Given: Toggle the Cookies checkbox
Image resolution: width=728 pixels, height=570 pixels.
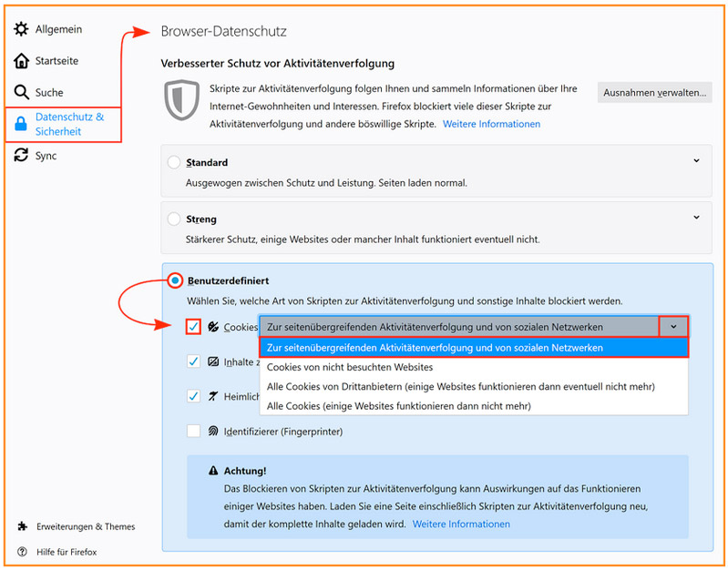Looking at the screenshot, I should coord(193,327).
